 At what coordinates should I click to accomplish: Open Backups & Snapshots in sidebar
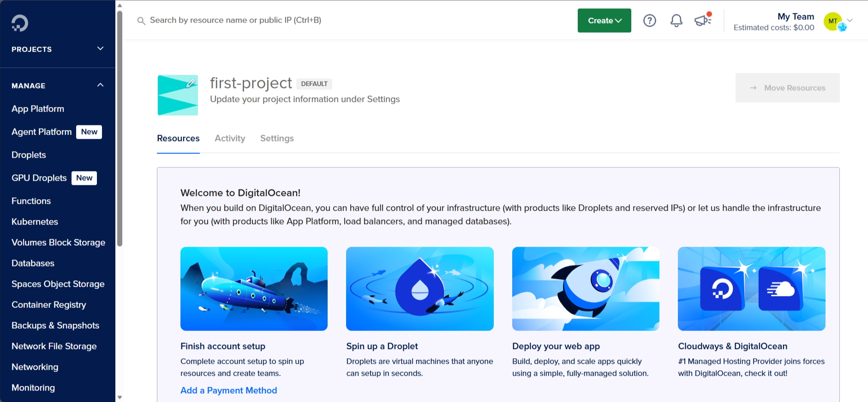coord(55,325)
